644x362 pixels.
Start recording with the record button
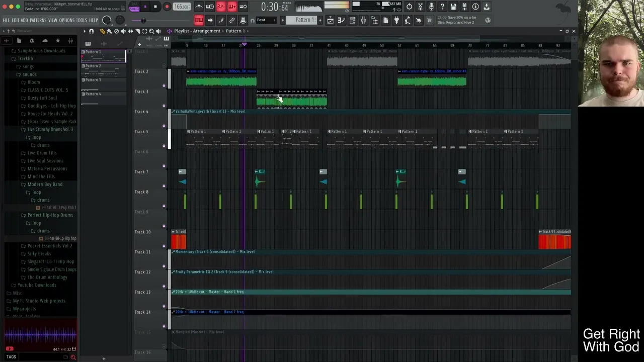(167, 7)
